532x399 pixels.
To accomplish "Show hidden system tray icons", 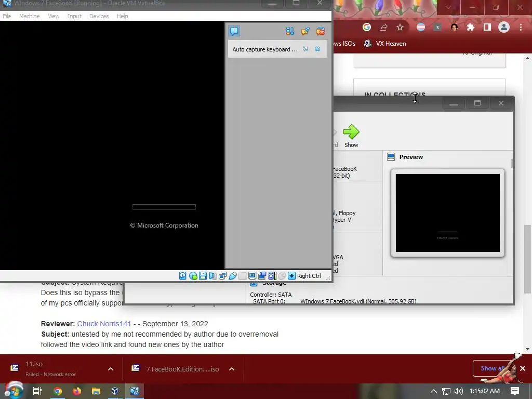I will 433,391.
